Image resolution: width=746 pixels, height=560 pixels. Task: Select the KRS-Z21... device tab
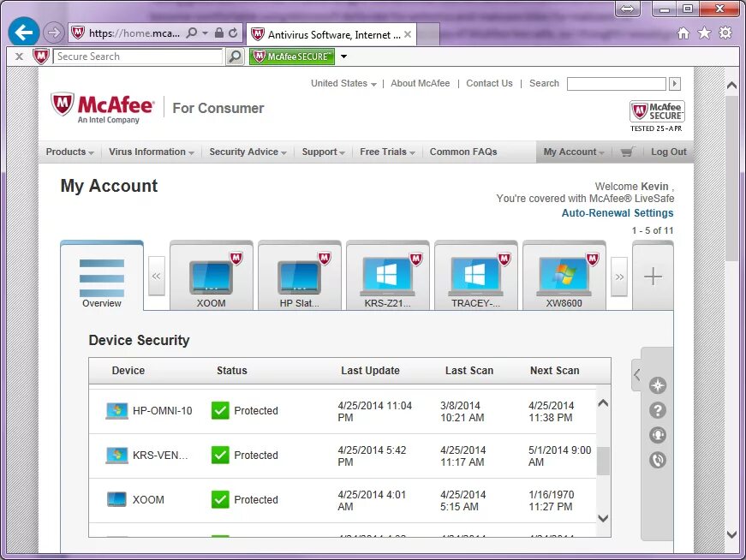click(x=388, y=276)
